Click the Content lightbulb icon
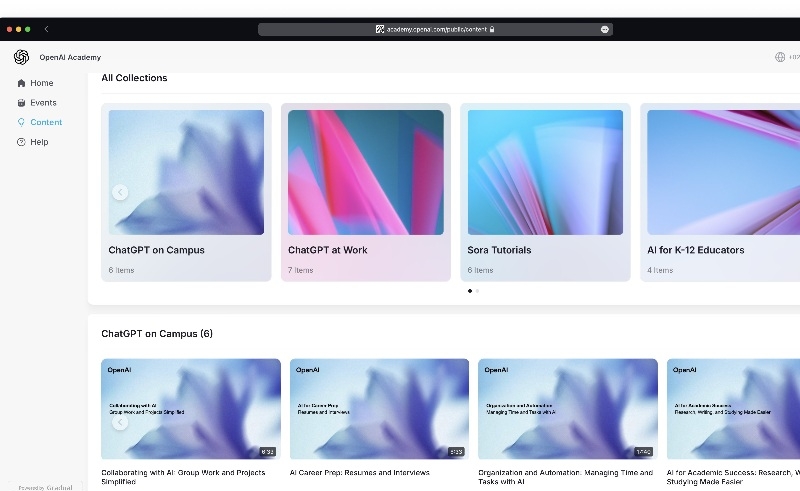The image size is (800, 491). [22, 122]
